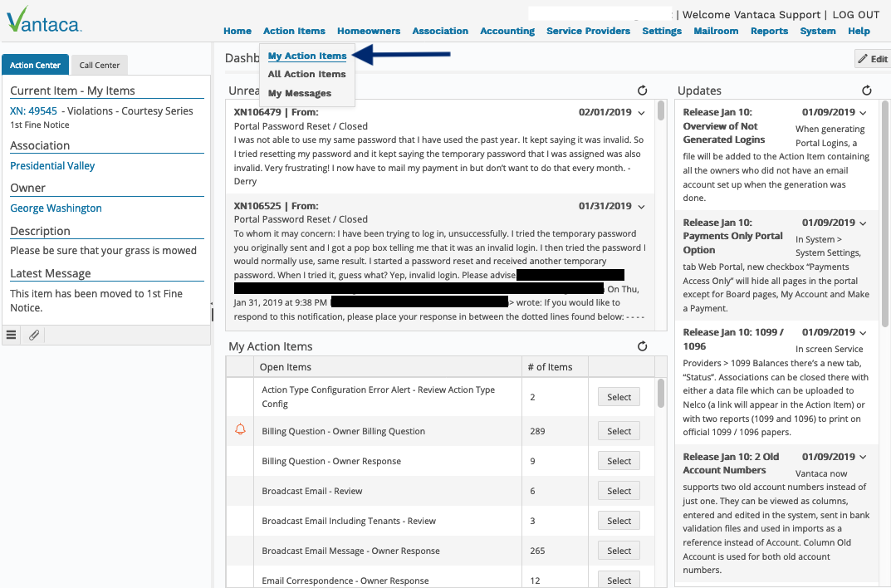Open the Reports menu
The image size is (891, 588).
pos(770,31)
